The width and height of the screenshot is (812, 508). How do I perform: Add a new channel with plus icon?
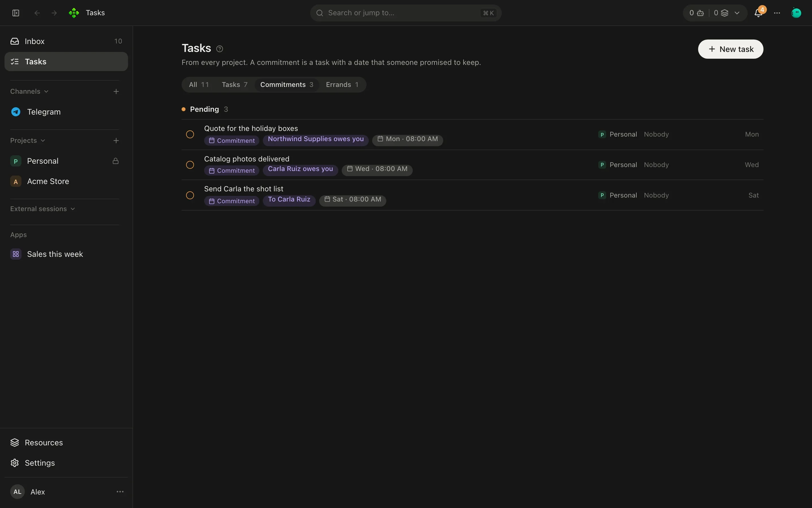click(x=116, y=91)
